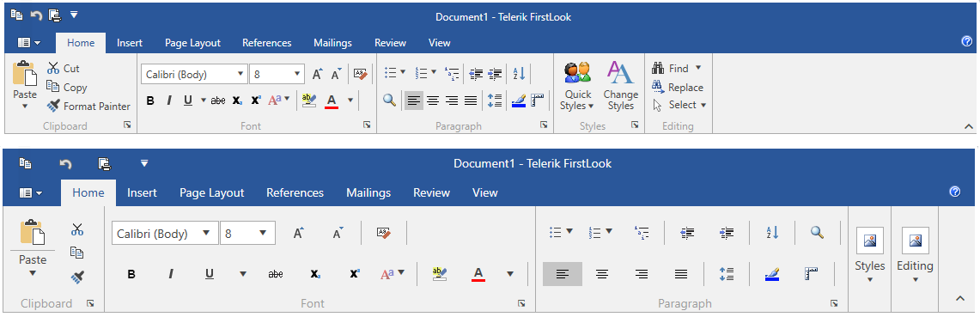Click Format Painter brush in lower ribbon

77,277
